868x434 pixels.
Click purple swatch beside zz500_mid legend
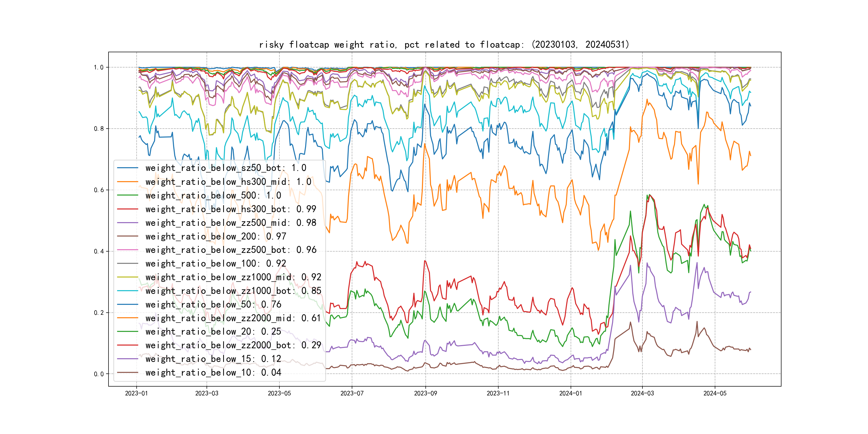[x=127, y=223]
